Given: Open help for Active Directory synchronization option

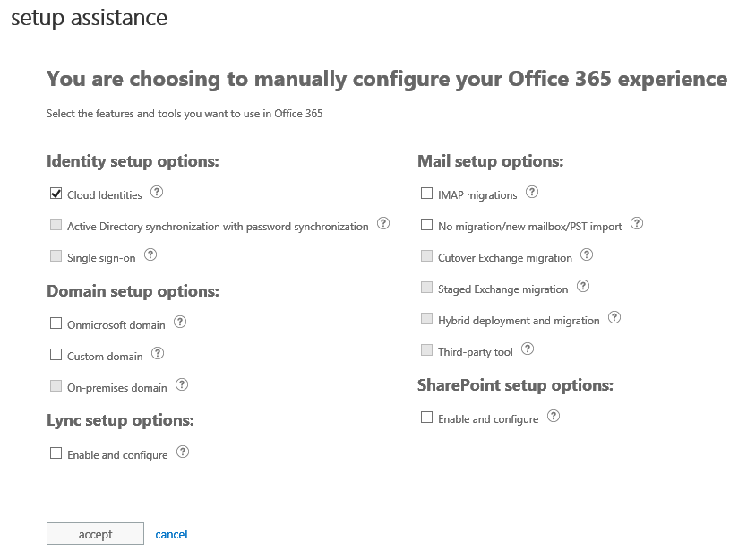Looking at the screenshot, I should coord(383,224).
